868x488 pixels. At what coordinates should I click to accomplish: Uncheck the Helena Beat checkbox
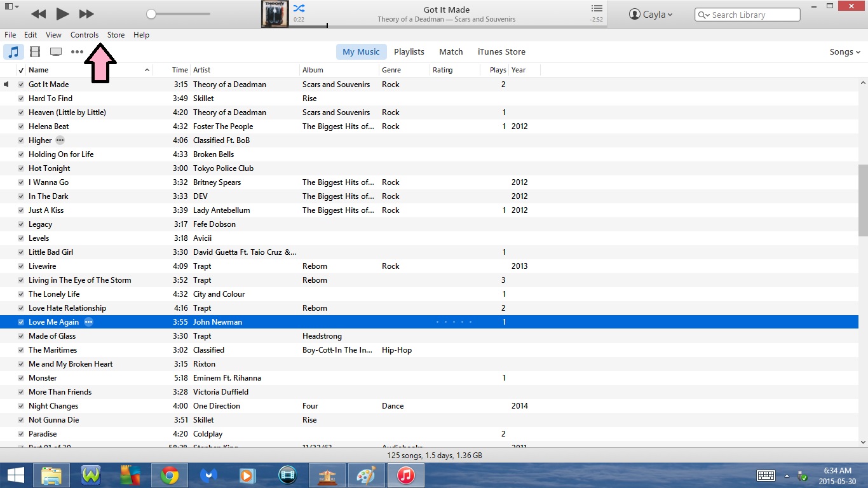click(x=21, y=126)
